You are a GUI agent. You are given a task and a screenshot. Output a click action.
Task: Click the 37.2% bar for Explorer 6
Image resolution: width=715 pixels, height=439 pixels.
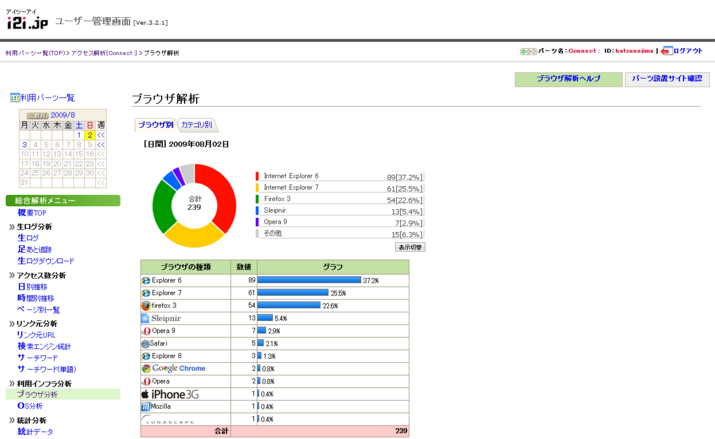(x=309, y=280)
